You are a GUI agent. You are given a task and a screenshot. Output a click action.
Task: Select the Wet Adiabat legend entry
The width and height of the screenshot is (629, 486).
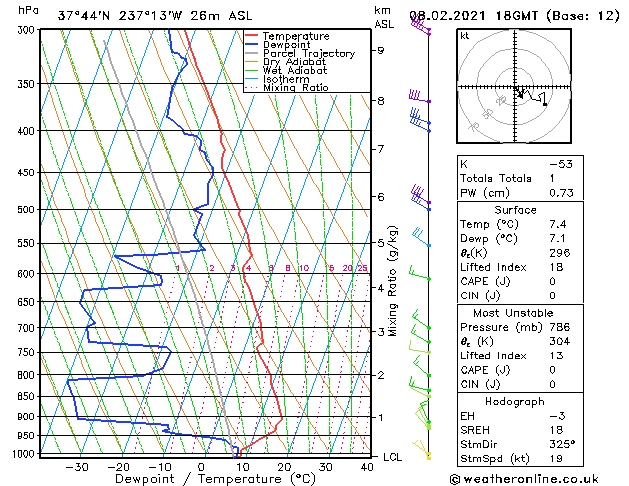[295, 70]
